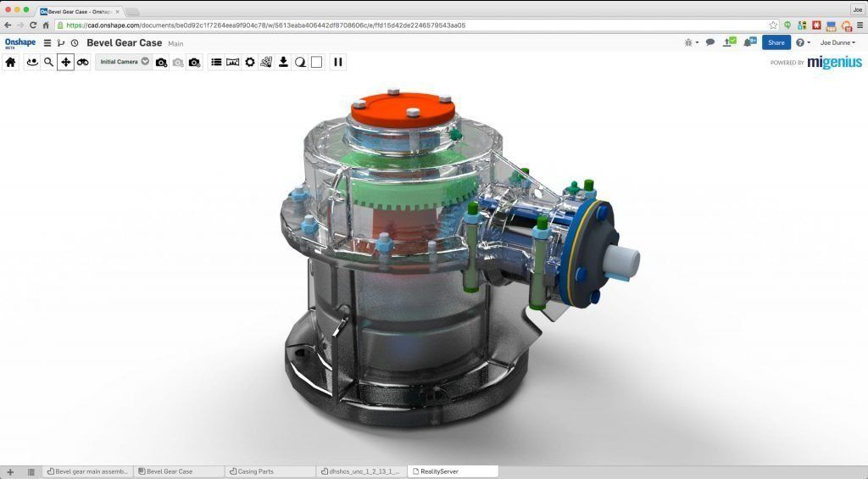This screenshot has height=479, width=868.
Task: Reload the browser page
Action: [x=33, y=25]
